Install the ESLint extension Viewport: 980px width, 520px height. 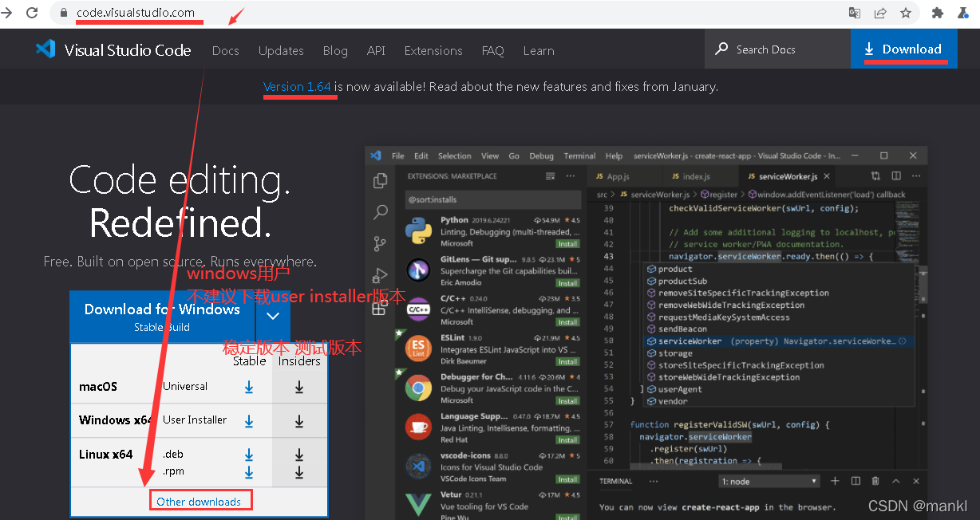(x=567, y=361)
